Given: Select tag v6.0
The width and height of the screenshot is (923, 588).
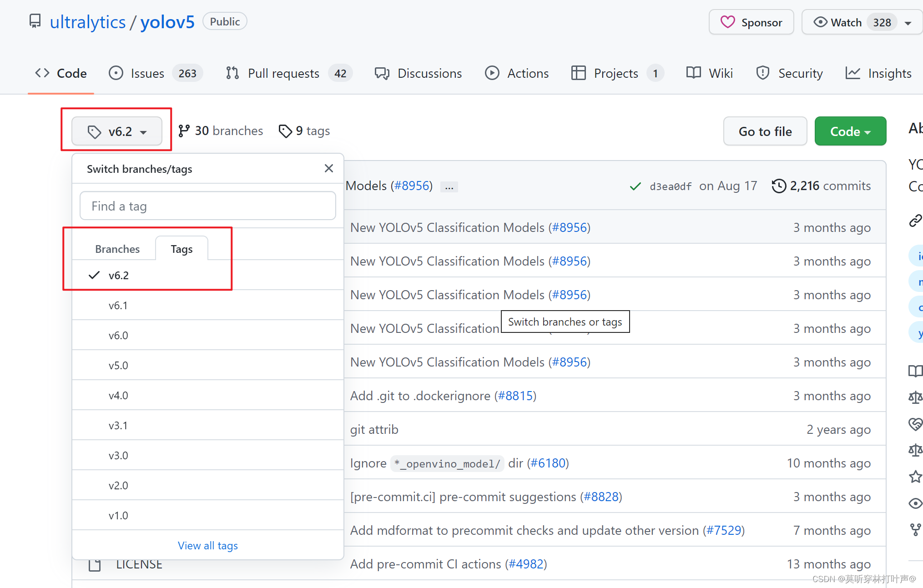Looking at the screenshot, I should 208,335.
